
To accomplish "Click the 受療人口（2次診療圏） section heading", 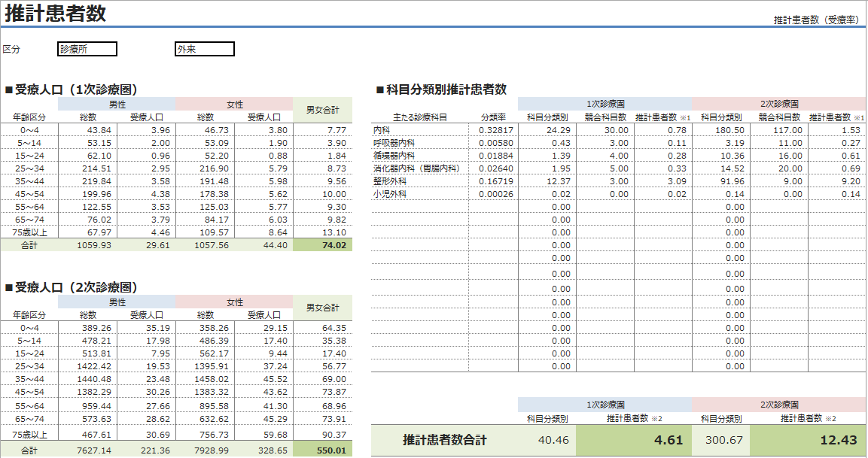I will pos(72,287).
